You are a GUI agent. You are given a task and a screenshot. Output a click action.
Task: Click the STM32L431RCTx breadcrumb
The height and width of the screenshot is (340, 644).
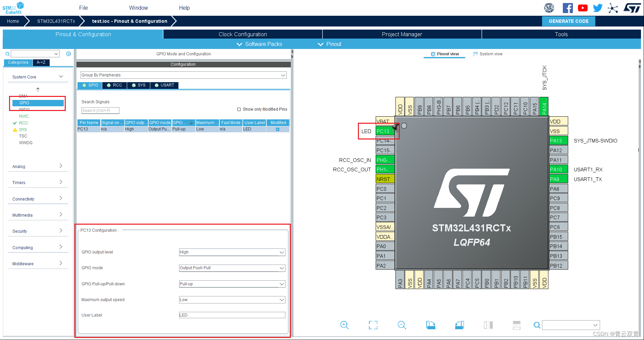(x=56, y=21)
